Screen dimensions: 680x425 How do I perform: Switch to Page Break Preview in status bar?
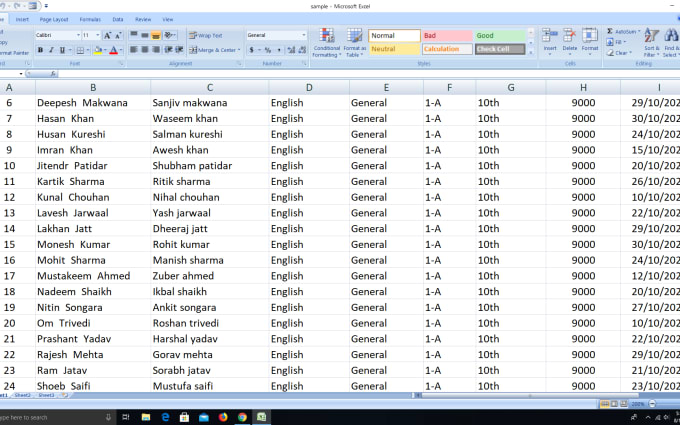[x=623, y=404]
